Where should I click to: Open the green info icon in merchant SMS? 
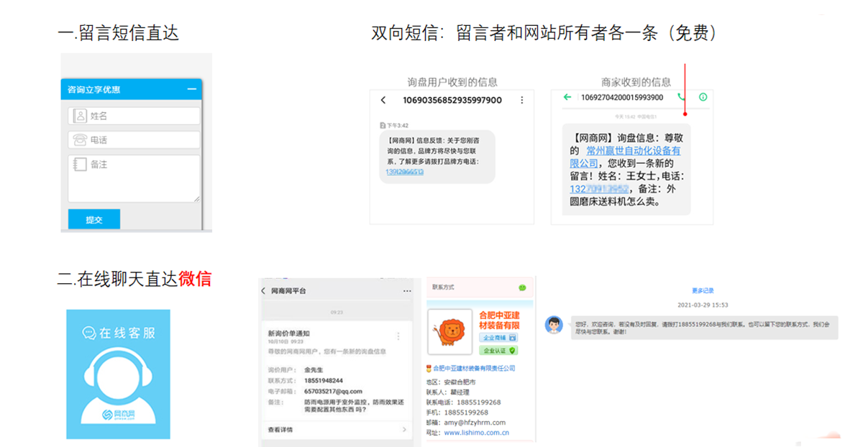point(703,97)
